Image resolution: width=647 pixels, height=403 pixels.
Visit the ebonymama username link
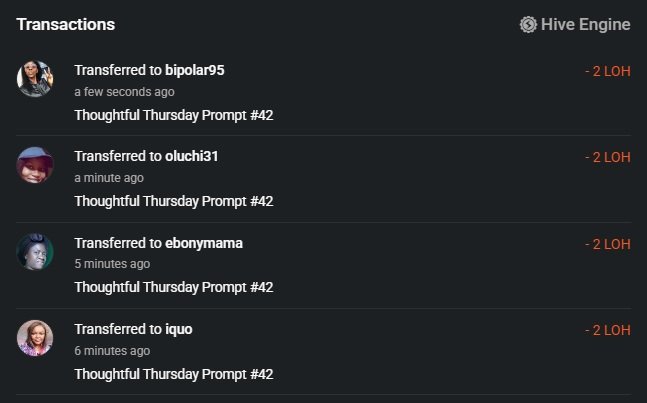(204, 243)
